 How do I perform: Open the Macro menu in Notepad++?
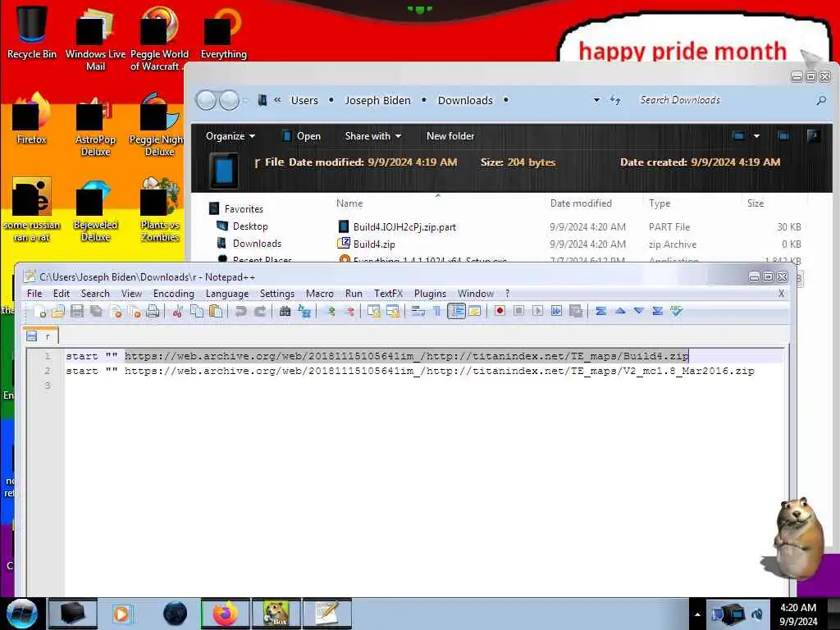tap(320, 294)
